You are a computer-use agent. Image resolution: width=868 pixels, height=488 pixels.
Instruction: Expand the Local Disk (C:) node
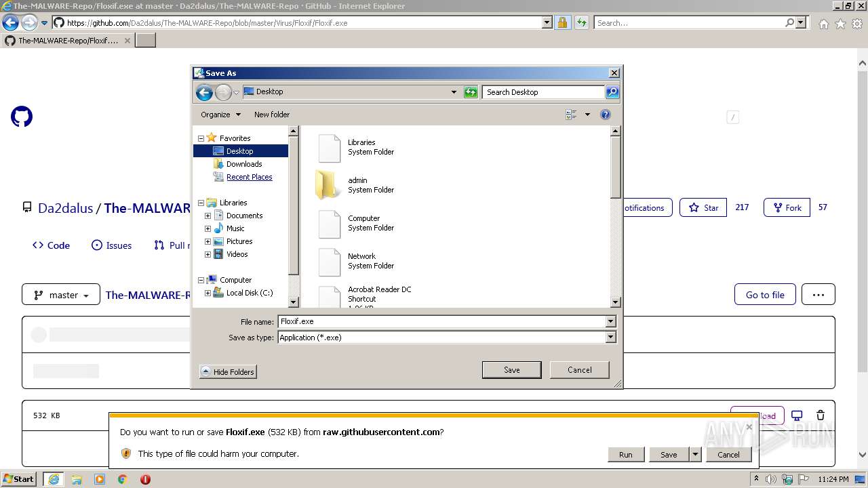click(x=208, y=293)
